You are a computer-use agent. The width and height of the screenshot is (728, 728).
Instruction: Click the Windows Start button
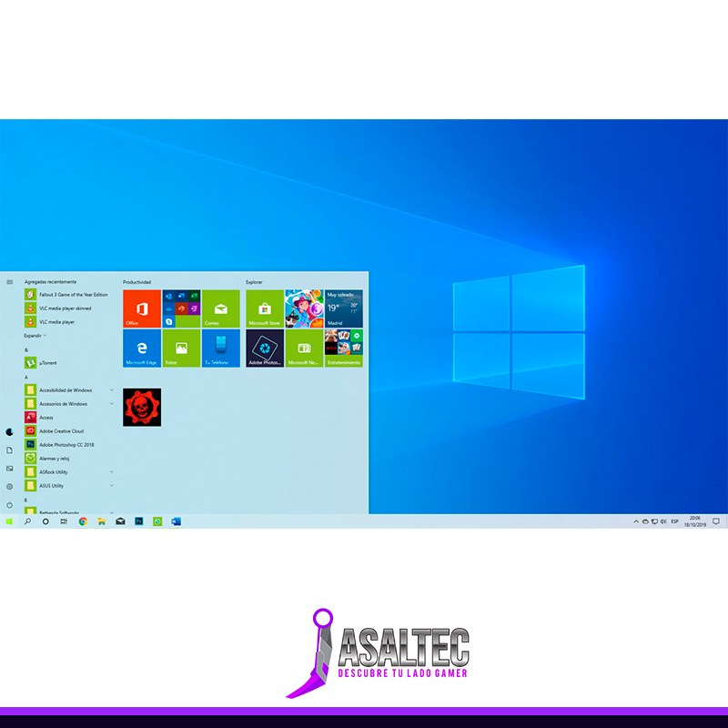tap(9, 521)
